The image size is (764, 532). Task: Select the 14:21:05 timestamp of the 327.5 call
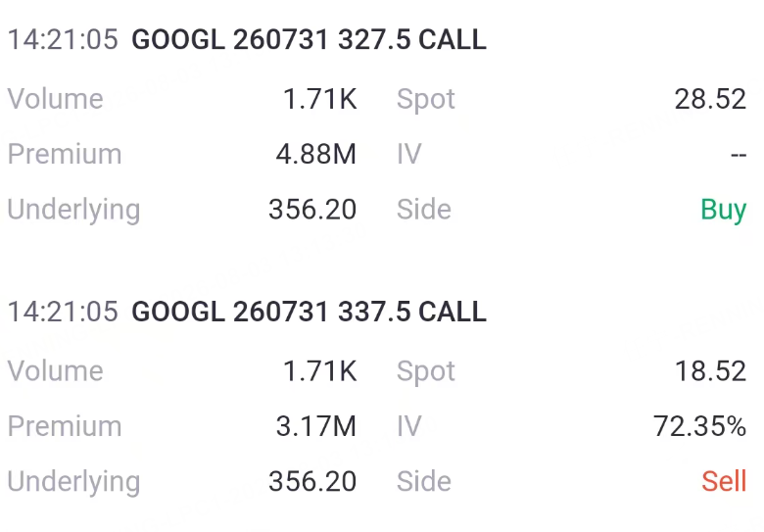(63, 39)
